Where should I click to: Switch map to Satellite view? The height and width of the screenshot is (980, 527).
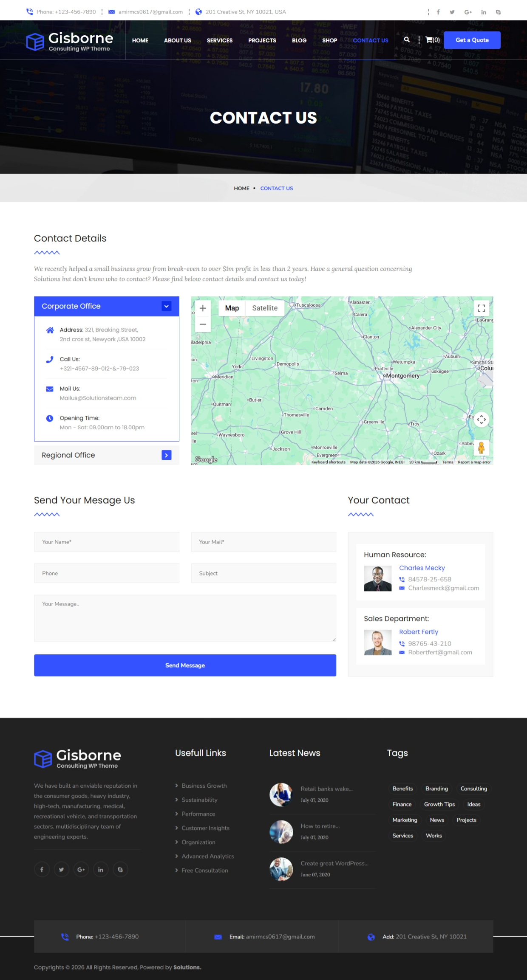point(264,308)
